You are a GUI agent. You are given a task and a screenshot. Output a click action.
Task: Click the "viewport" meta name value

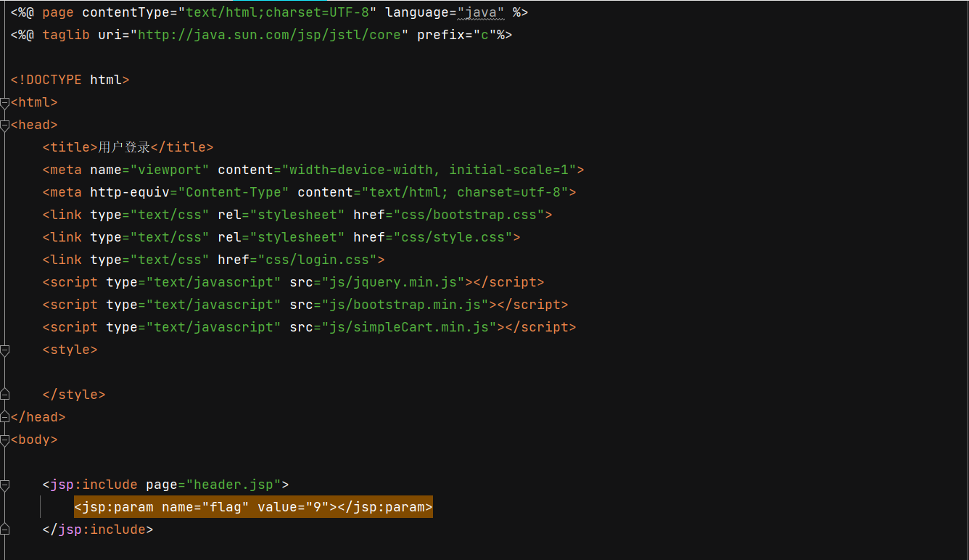[x=170, y=170]
